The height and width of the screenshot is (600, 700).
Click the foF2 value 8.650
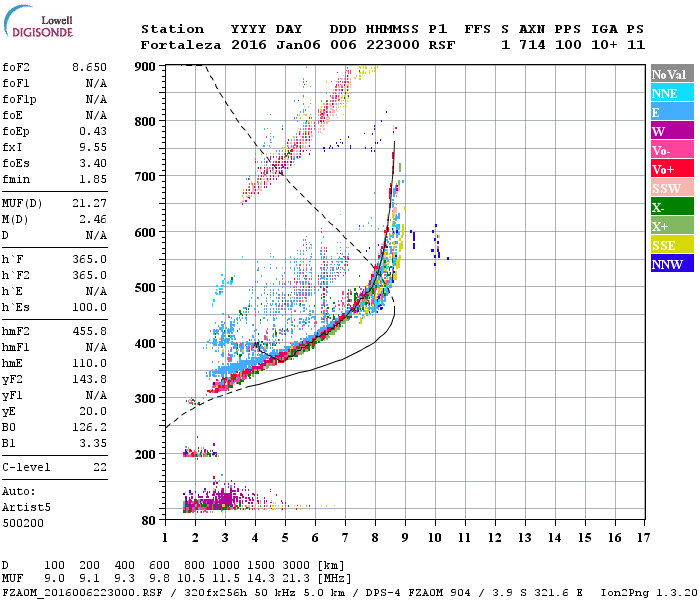pyautogui.click(x=89, y=67)
